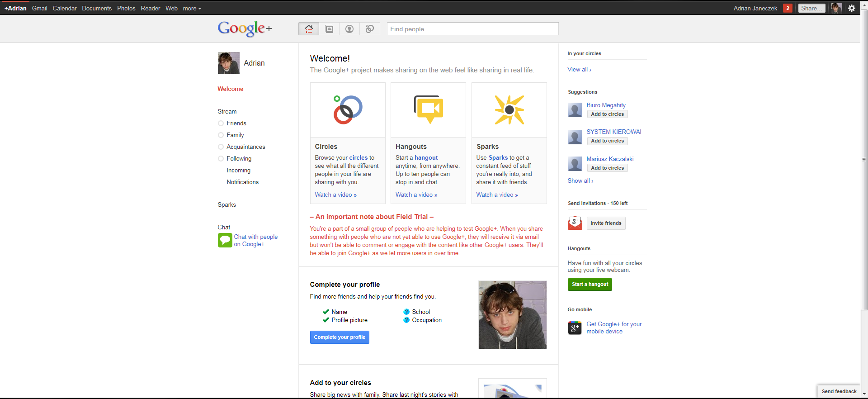Image resolution: width=868 pixels, height=399 pixels.
Task: Open Reader from the top bar
Action: pos(151,8)
